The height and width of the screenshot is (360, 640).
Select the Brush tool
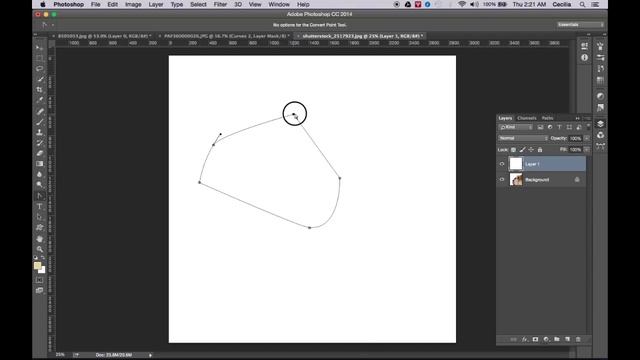pos(40,122)
